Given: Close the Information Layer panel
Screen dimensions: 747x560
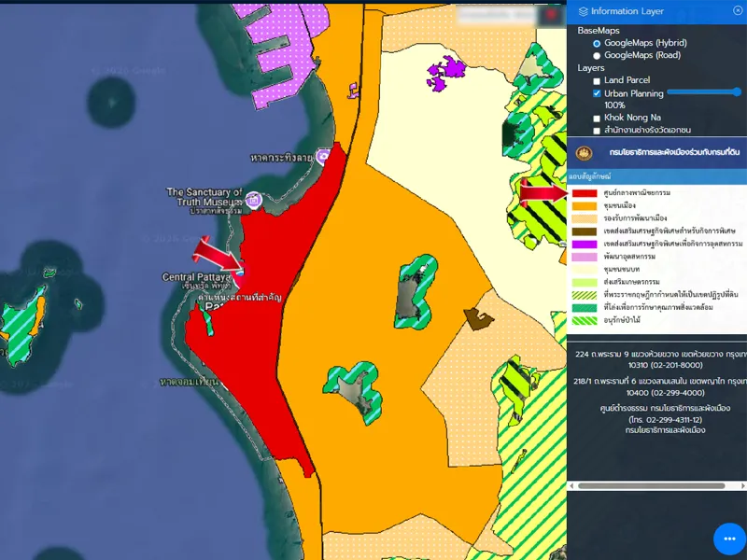Looking at the screenshot, I should coord(738,10).
